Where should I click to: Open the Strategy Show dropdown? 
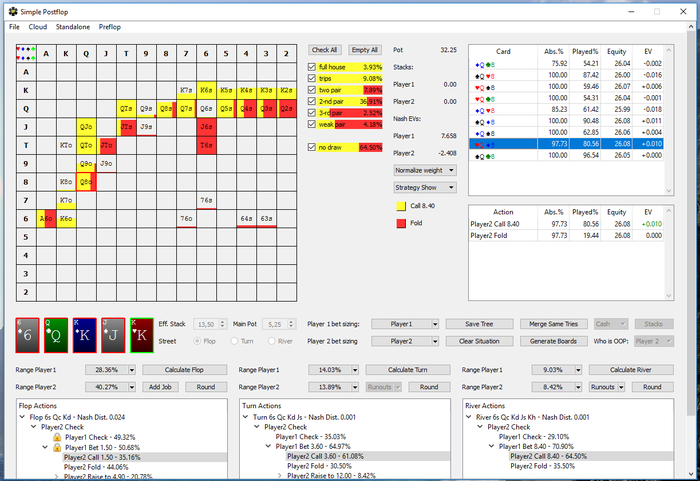click(x=425, y=188)
